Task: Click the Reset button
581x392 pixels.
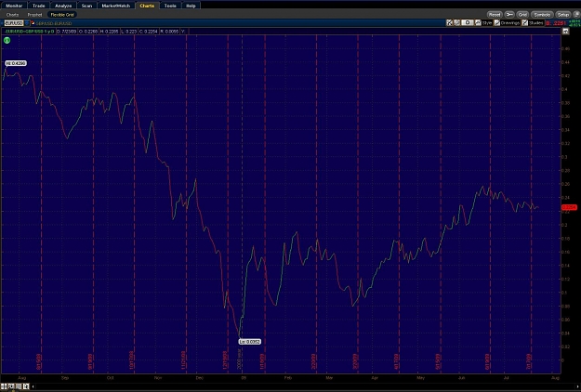Action: coord(495,15)
